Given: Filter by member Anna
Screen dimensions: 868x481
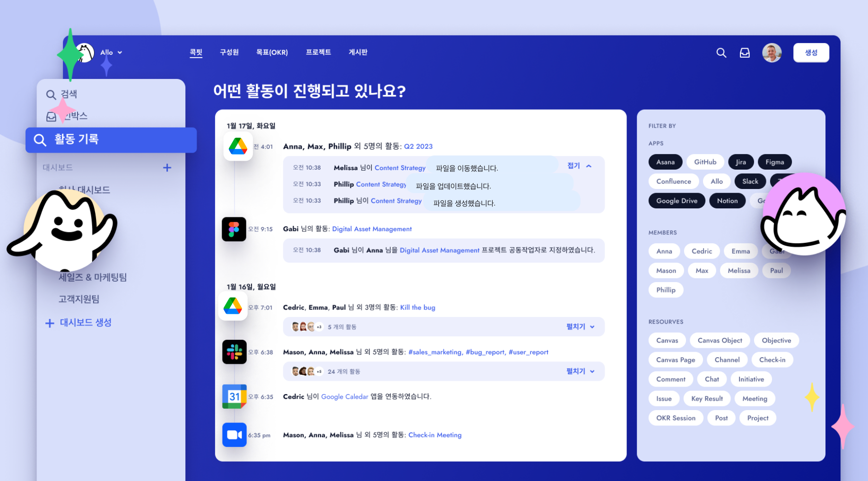Looking at the screenshot, I should tap(664, 251).
